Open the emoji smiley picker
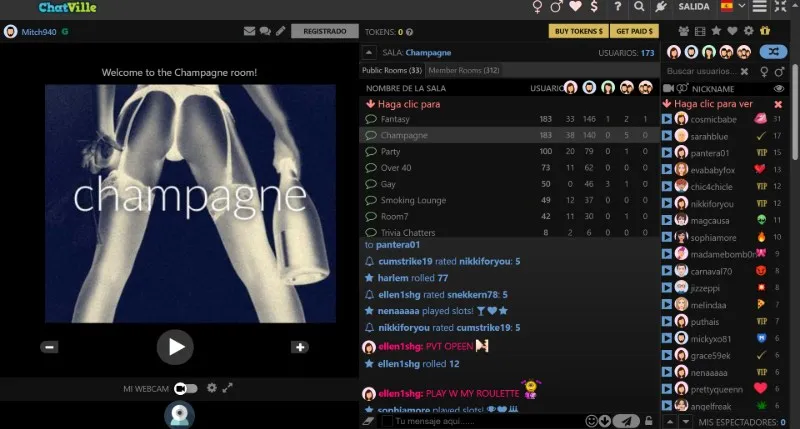800x429 pixels. (x=591, y=421)
